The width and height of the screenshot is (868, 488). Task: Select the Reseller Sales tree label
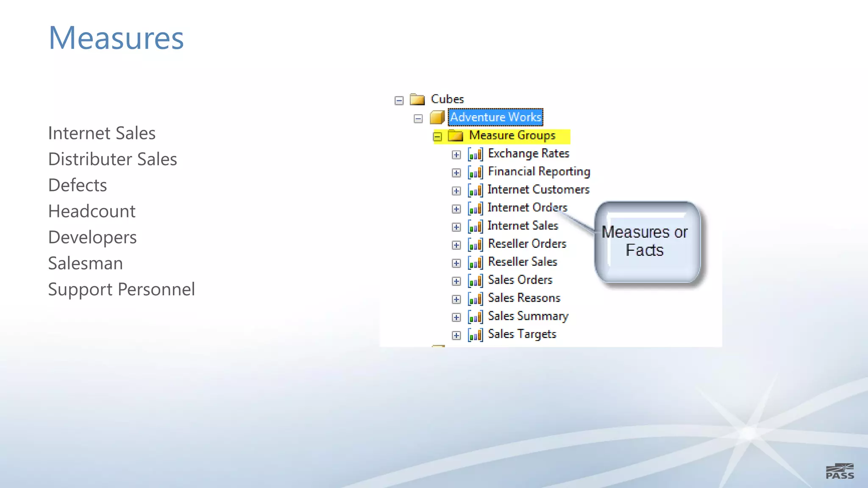pyautogui.click(x=523, y=262)
